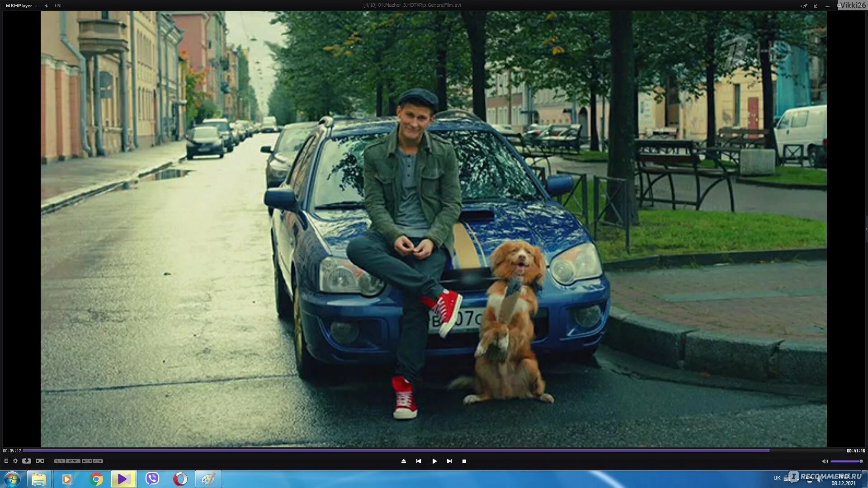Click the S/W decoder indicator

[x=59, y=461]
